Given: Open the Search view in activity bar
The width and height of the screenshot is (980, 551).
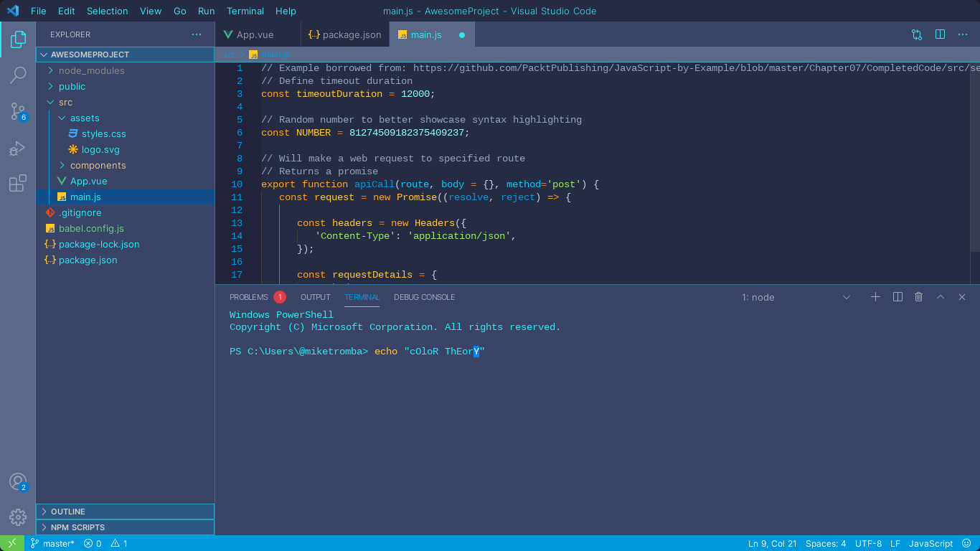Looking at the screenshot, I should 18,75.
